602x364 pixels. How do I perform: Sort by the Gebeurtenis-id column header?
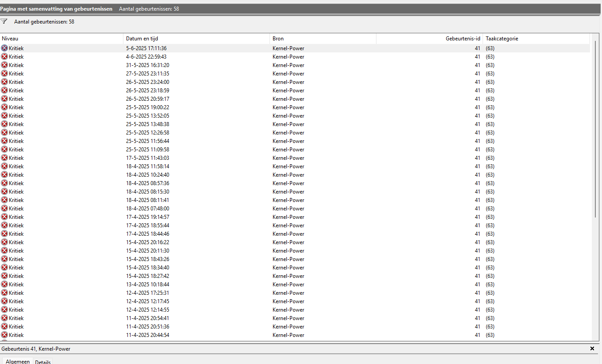coord(429,39)
